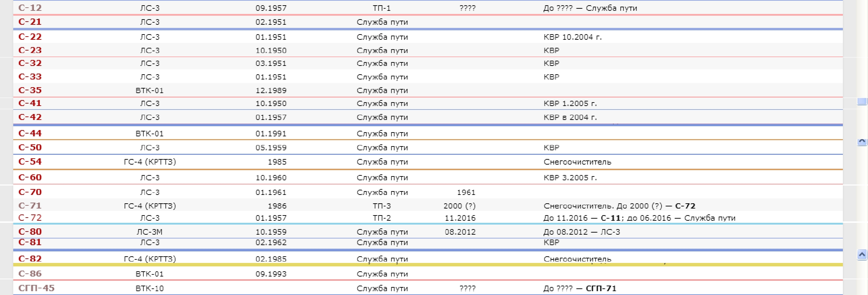Viewport: 868px width, 295px height.
Task: Select the С-60 link
Action: point(30,177)
